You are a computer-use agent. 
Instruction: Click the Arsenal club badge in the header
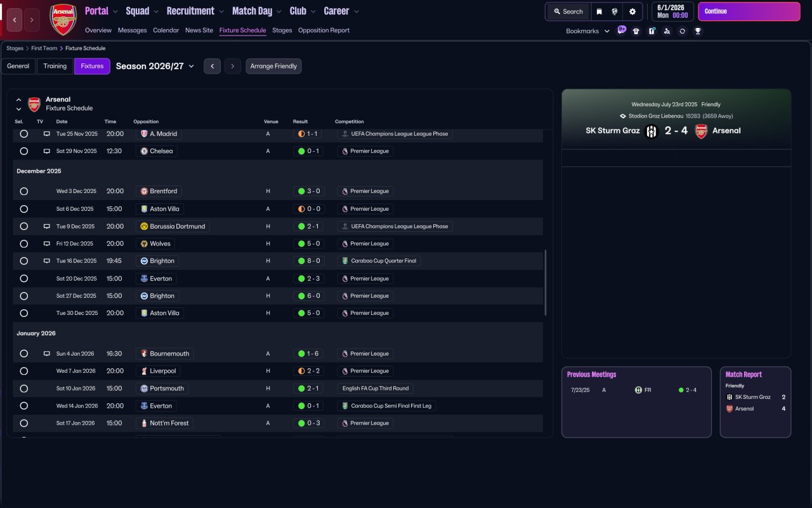tap(63, 20)
